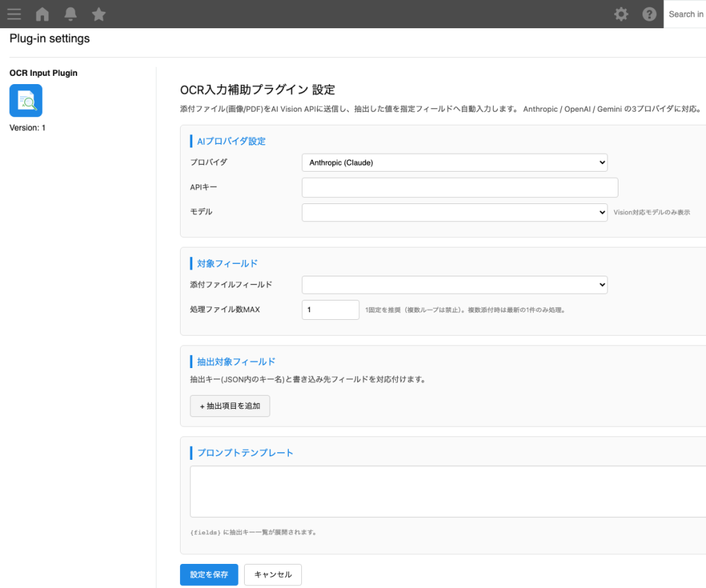Viewport: 706px width, 588px height.
Task: Click the Search box in the top bar
Action: tap(685, 14)
